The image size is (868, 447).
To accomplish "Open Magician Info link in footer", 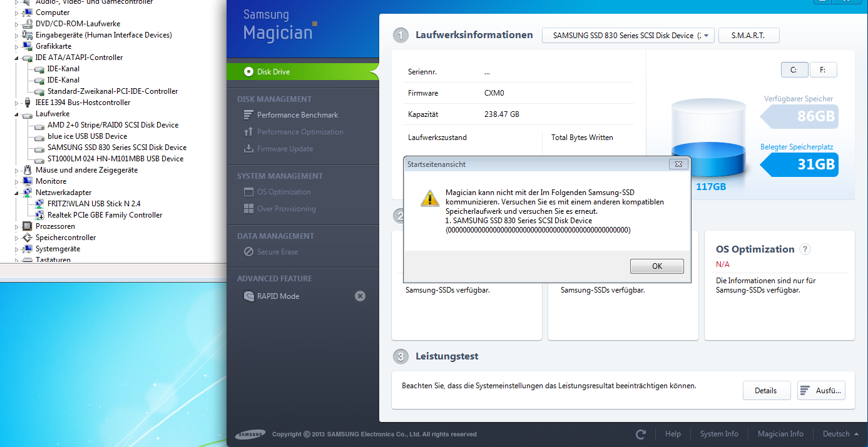I will coord(780,434).
